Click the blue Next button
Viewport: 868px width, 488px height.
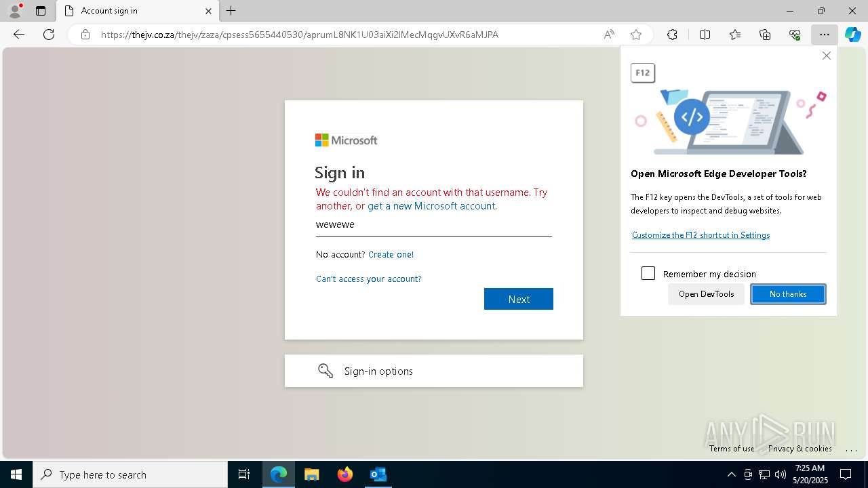click(519, 299)
